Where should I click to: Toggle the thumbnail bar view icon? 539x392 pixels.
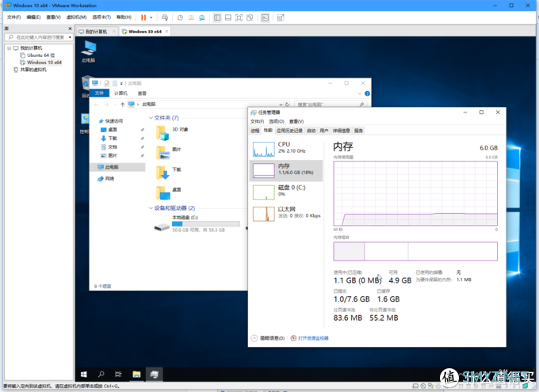pos(228,17)
